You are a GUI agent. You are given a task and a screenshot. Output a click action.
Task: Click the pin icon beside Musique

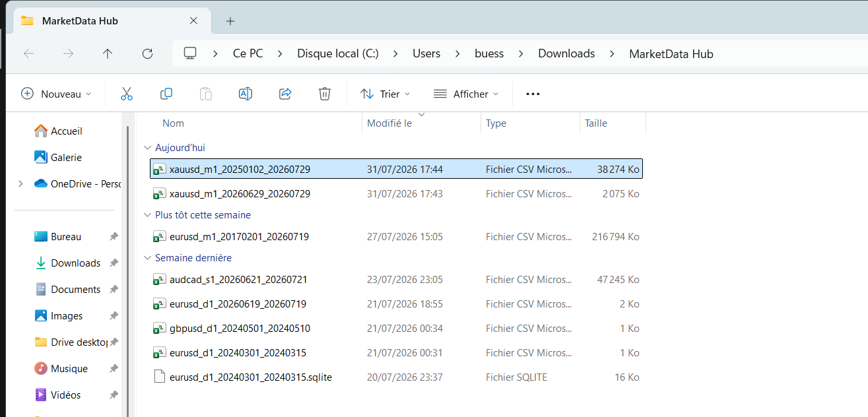click(x=114, y=368)
